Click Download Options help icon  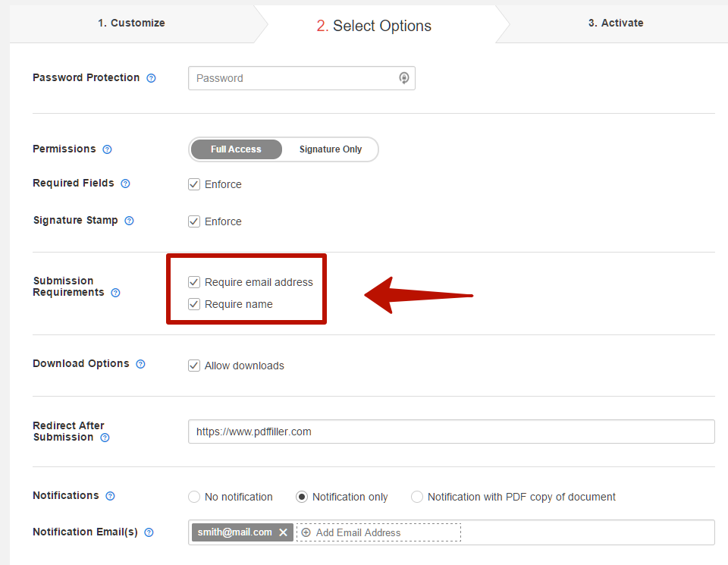(x=141, y=364)
